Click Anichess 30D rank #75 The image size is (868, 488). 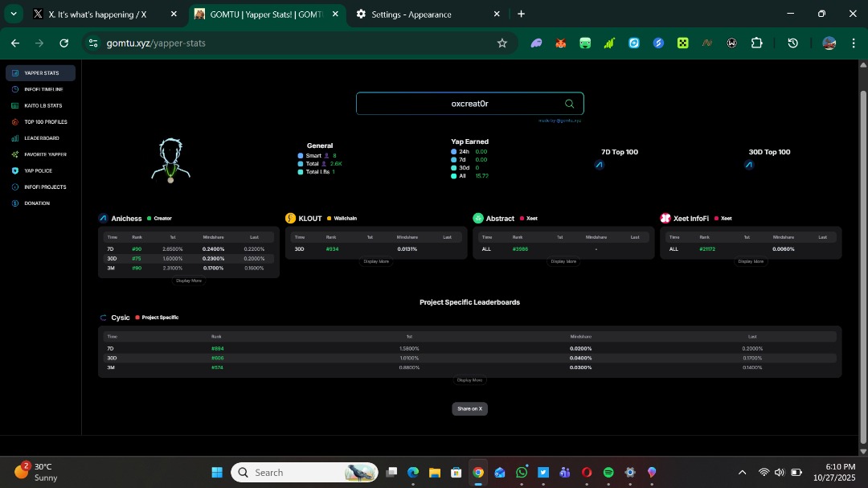pos(137,259)
